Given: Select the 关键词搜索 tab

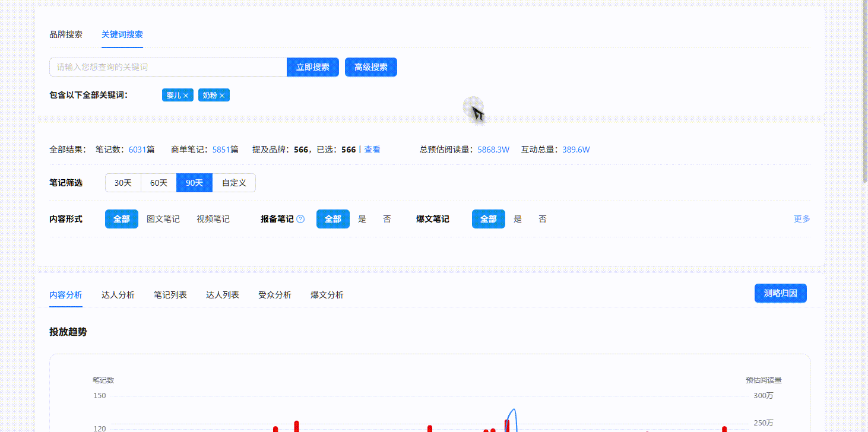Looking at the screenshot, I should pos(122,34).
